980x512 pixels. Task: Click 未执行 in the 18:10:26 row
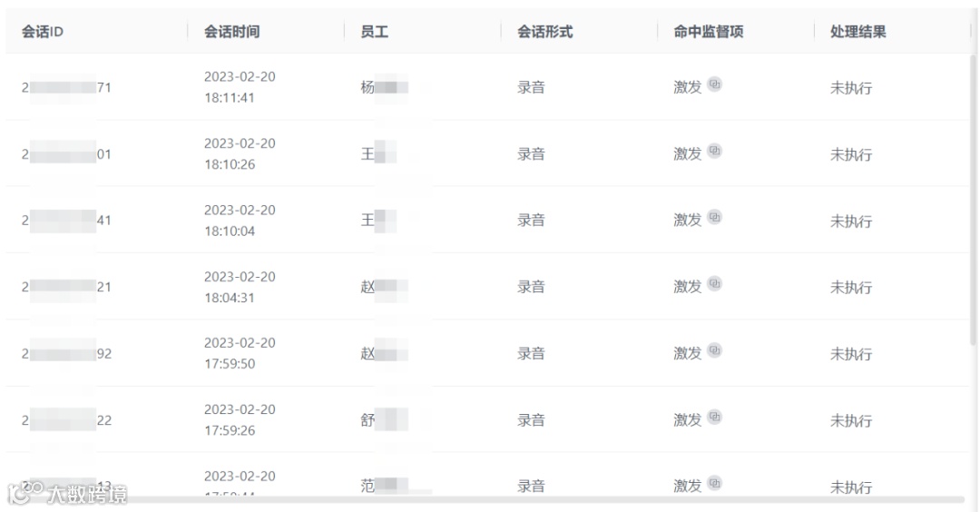coord(850,154)
